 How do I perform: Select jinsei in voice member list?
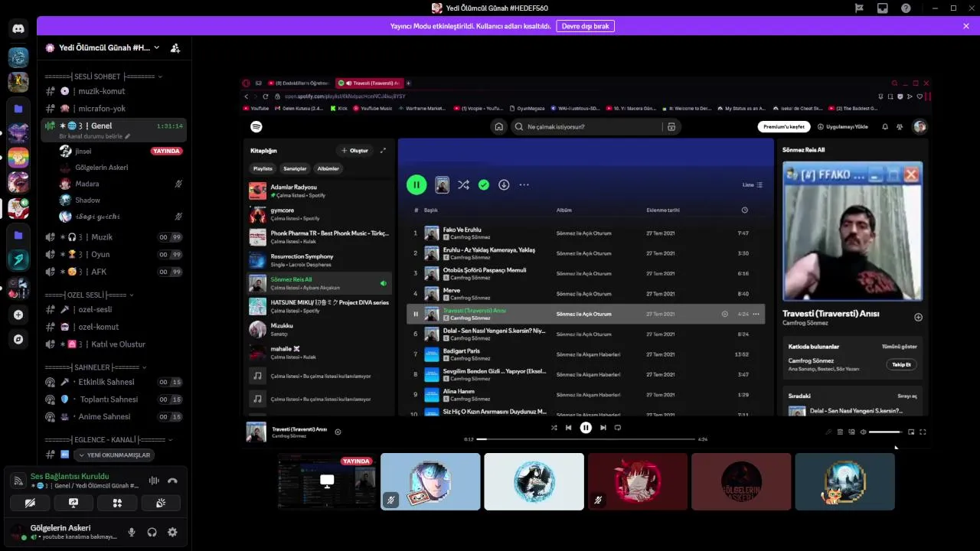click(x=120, y=152)
